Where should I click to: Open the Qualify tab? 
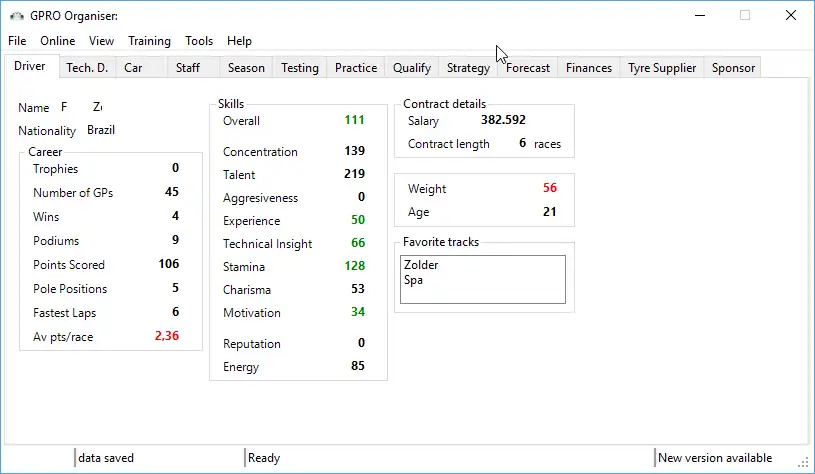412,68
